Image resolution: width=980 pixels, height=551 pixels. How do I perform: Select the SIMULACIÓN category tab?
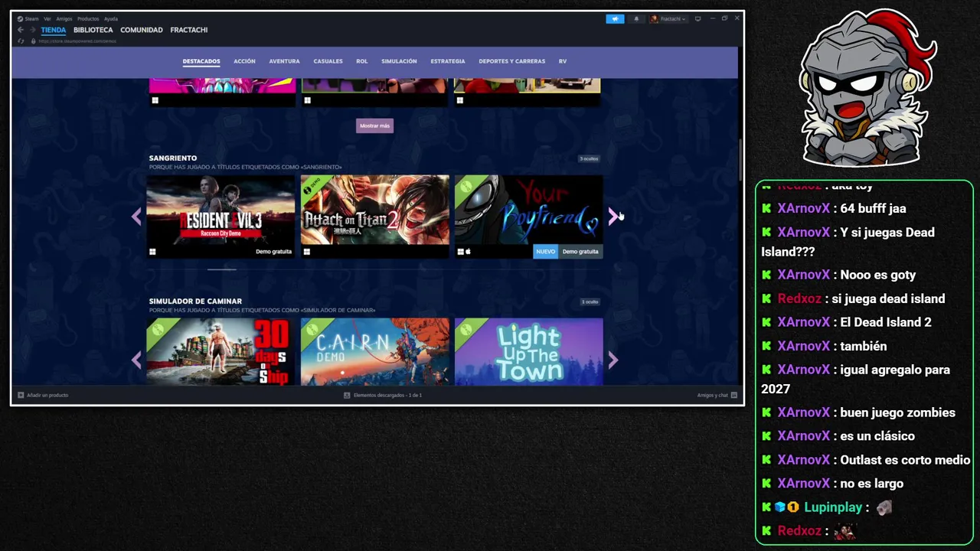(x=399, y=61)
